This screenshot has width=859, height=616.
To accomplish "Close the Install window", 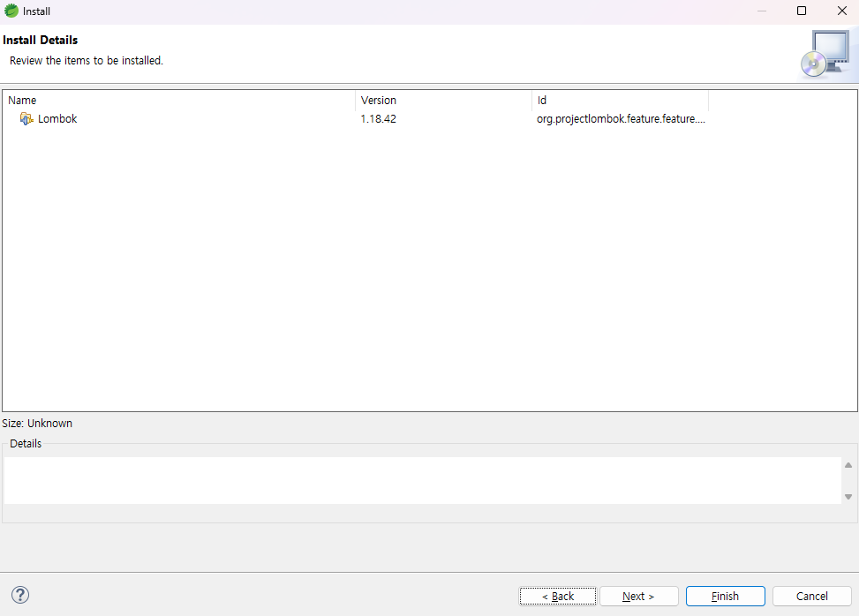I will [x=842, y=11].
